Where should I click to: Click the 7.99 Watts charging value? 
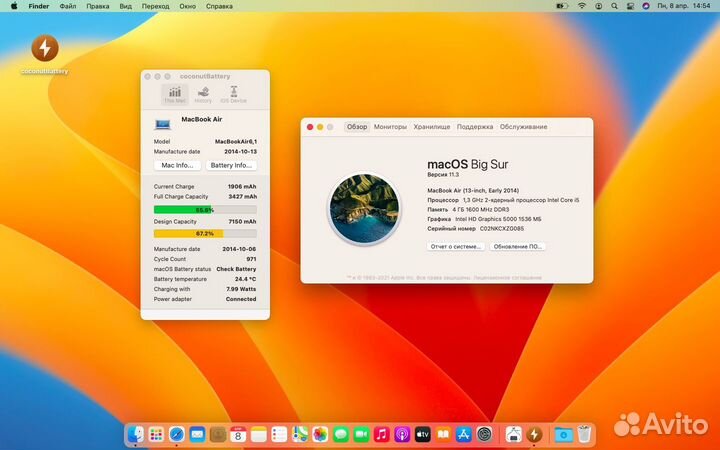tap(241, 289)
